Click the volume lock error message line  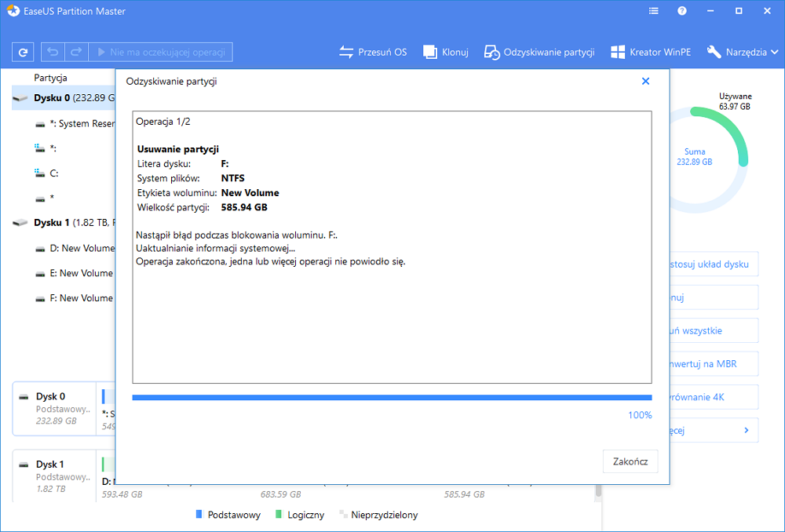237,235
